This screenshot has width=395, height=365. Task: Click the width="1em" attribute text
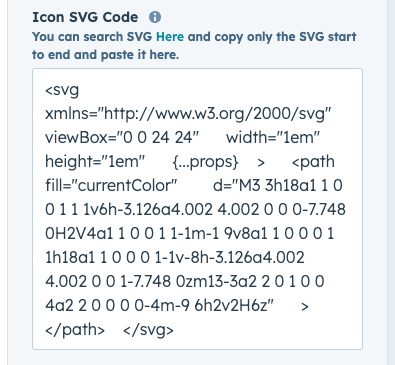tap(273, 137)
